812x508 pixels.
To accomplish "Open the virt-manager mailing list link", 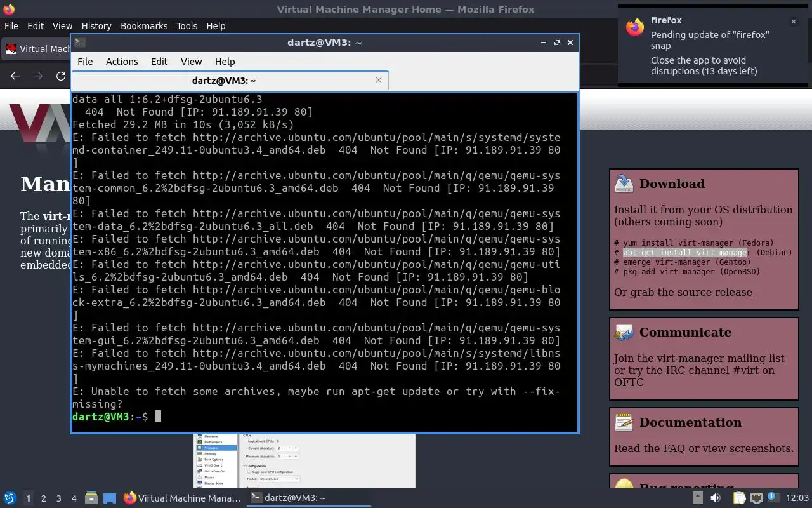I will 690,359.
